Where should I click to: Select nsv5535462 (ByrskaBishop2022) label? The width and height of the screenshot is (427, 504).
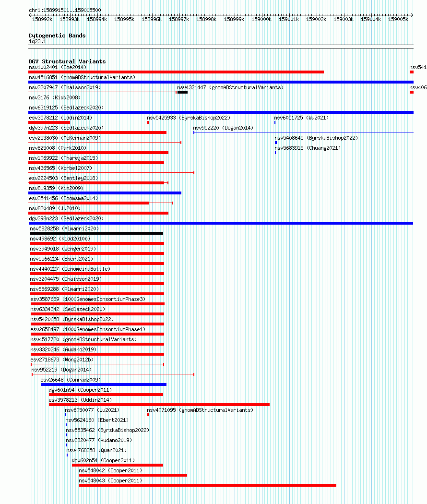[107, 430]
